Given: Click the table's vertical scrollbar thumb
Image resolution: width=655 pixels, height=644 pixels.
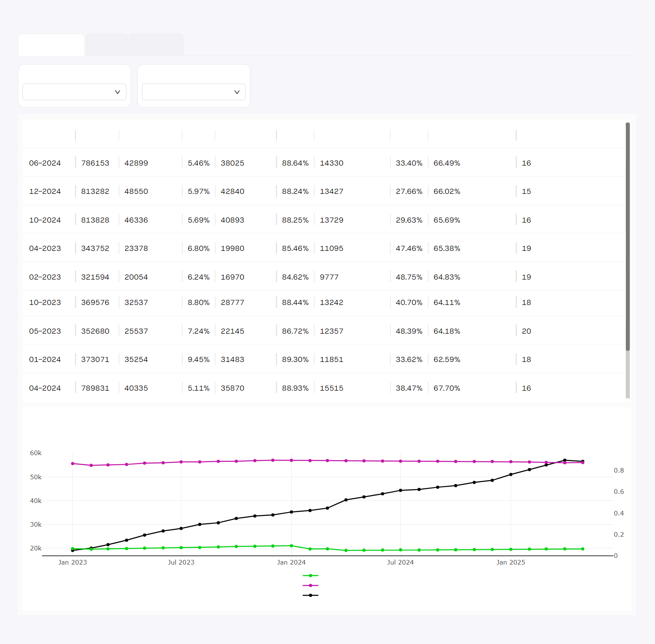Looking at the screenshot, I should pyautogui.click(x=628, y=236).
